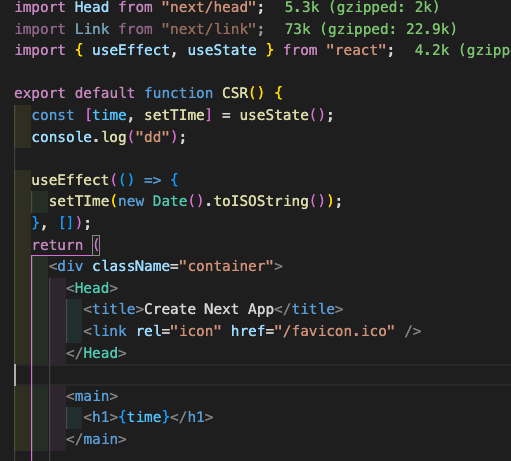Screen dimensions: 511x461
Task: Click the 'useEffect(' hook call
Action: point(74,180)
